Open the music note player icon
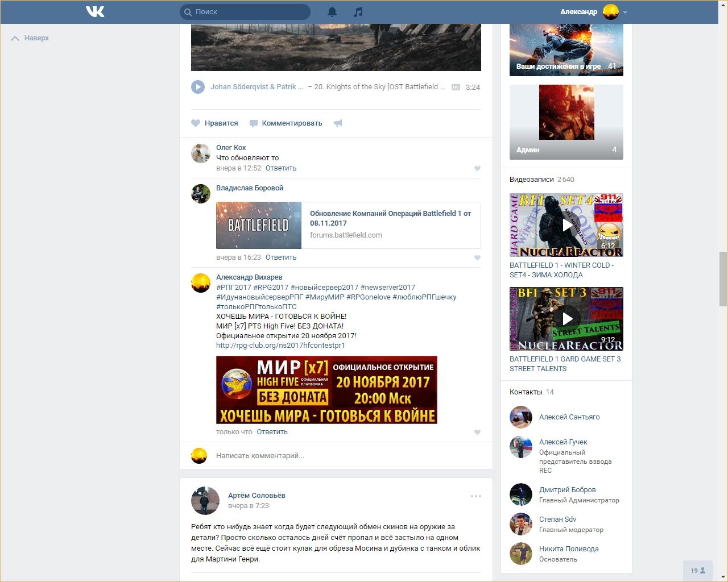This screenshot has height=582, width=728. tap(358, 12)
